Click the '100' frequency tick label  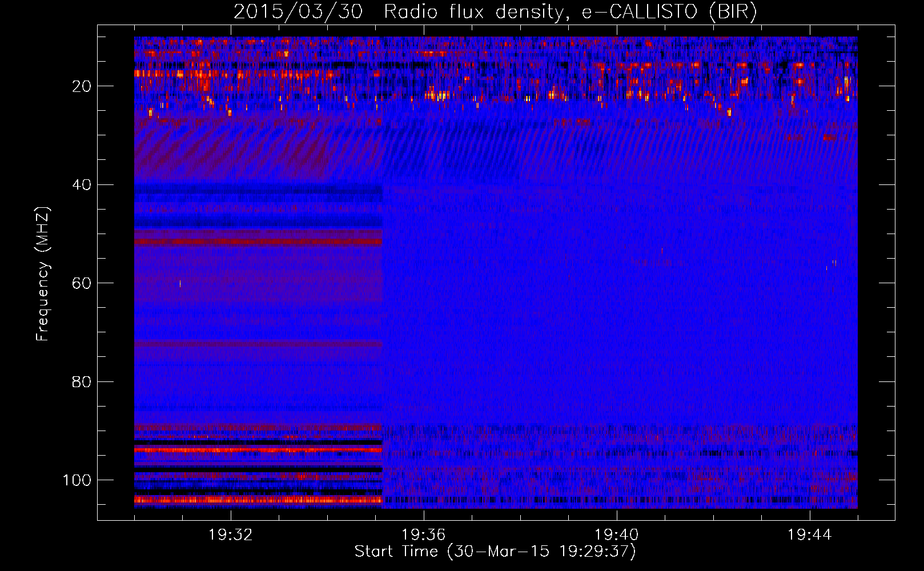tap(77, 480)
